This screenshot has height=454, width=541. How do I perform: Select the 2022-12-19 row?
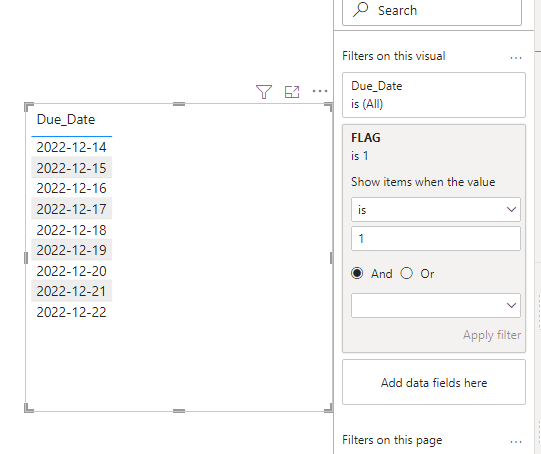click(x=71, y=250)
